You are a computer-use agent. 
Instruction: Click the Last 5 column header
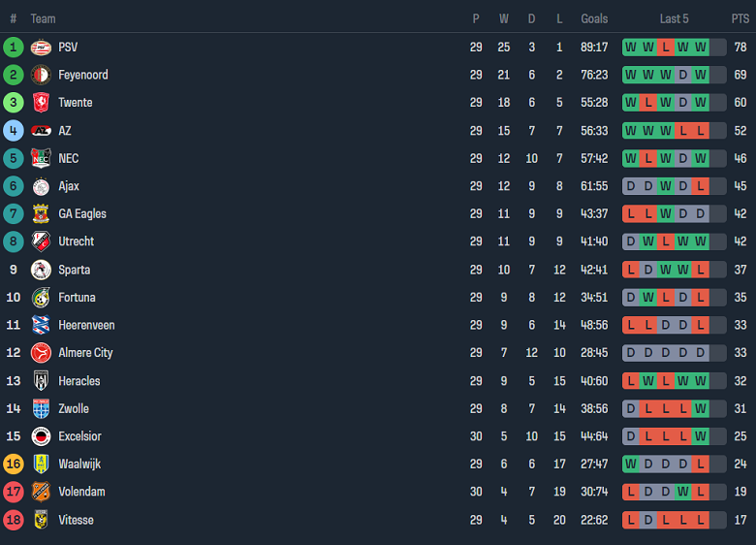[x=674, y=18]
